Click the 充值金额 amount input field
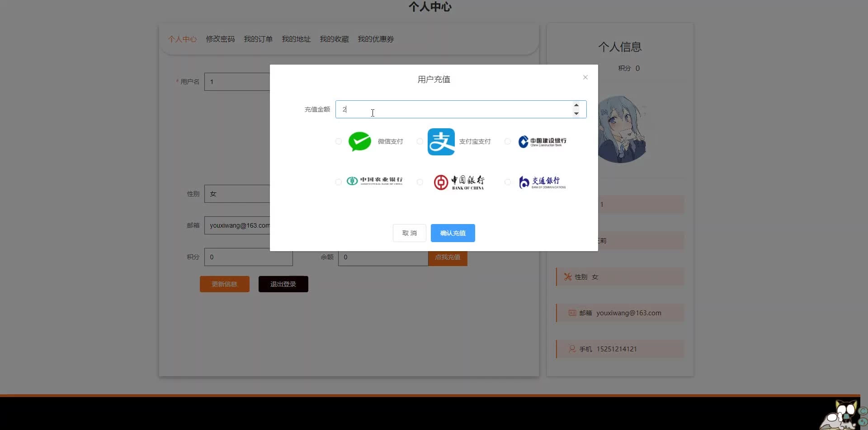The image size is (868, 430). (x=461, y=109)
